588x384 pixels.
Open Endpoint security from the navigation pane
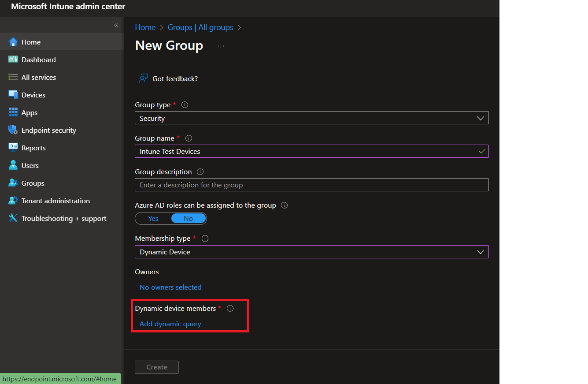click(14, 130)
